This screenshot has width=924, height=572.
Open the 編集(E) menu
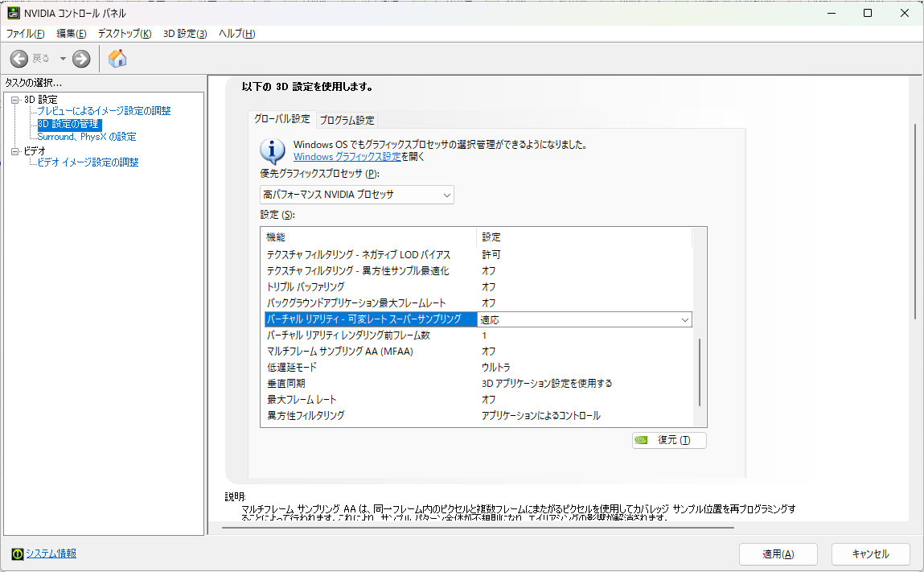coord(72,34)
